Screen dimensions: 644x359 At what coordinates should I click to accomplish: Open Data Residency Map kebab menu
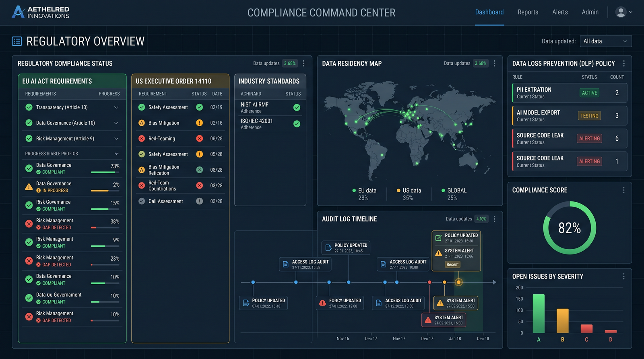point(494,64)
